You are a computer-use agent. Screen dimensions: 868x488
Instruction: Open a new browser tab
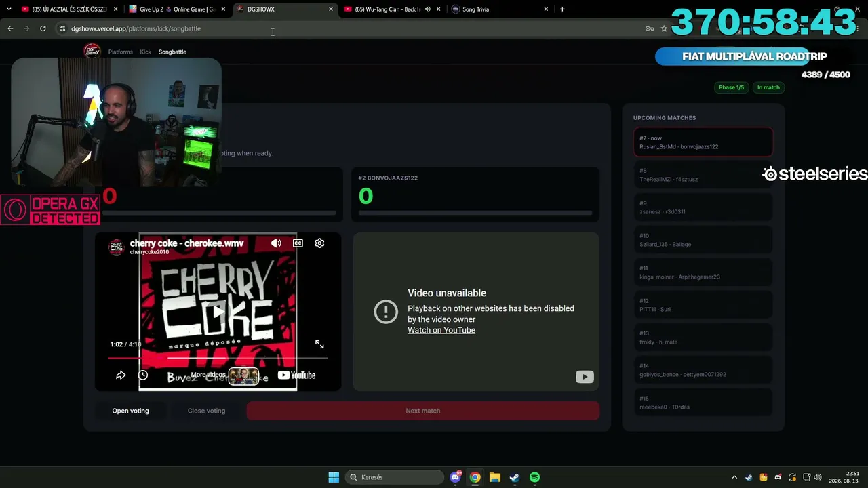coord(562,9)
